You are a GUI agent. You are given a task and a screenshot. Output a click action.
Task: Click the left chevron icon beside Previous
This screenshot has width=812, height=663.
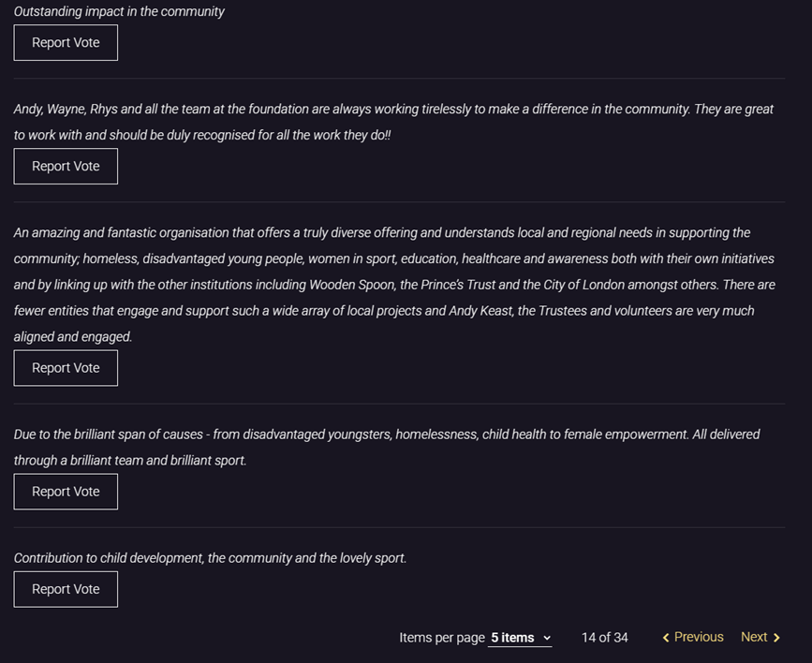click(x=666, y=638)
